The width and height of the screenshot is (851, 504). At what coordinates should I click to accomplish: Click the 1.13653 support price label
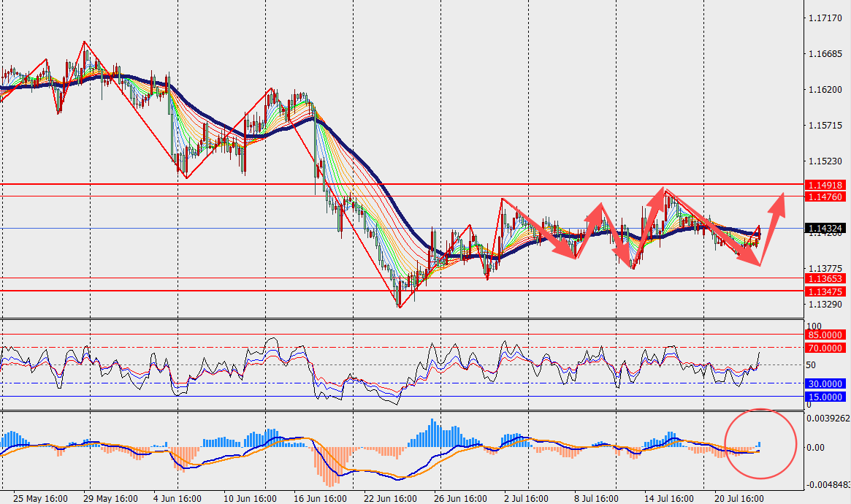click(825, 279)
